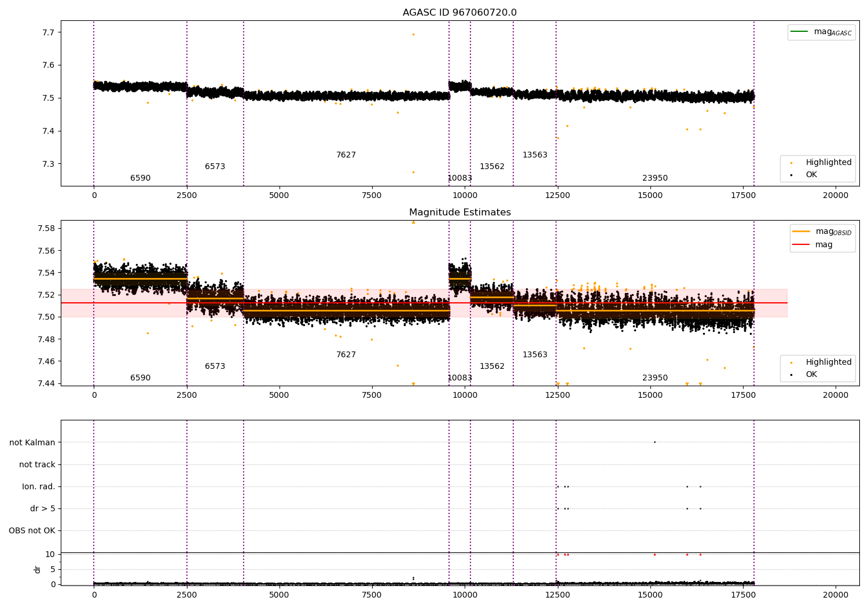Click the 20000 x-tick in the bottom plot

pyautogui.click(x=836, y=595)
